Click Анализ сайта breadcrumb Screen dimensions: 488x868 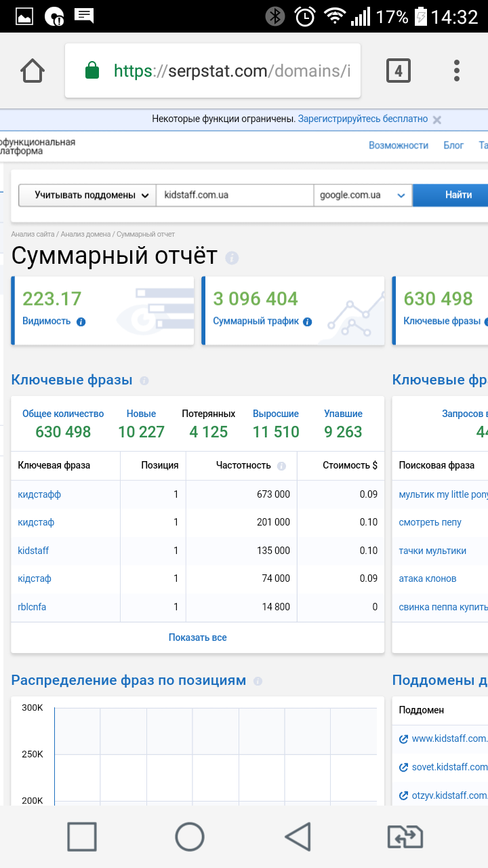click(33, 234)
